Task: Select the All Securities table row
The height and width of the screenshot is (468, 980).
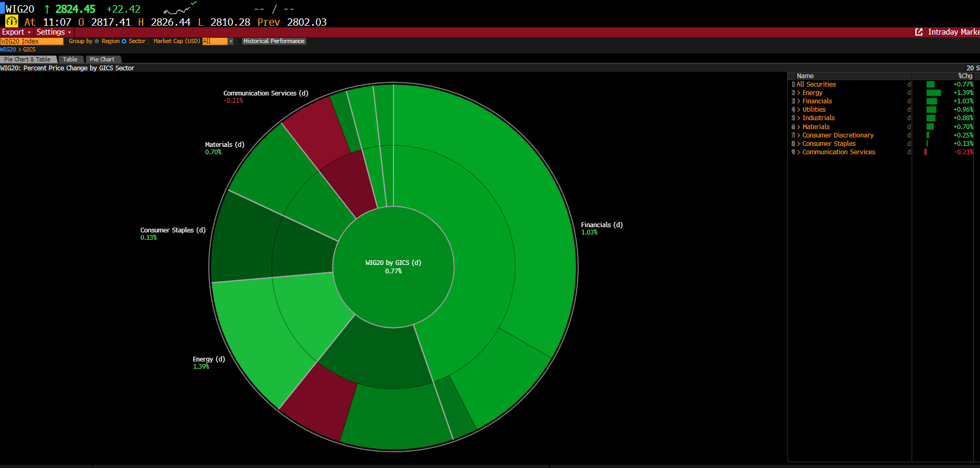Action: [881, 84]
